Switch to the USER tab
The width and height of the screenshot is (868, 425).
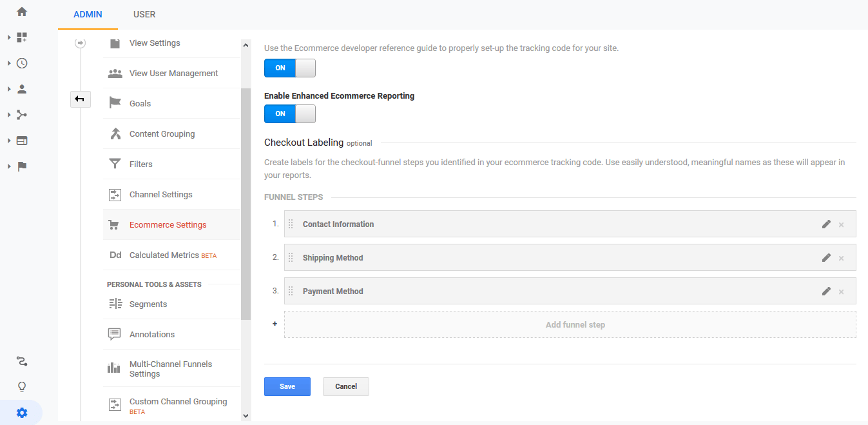tap(144, 14)
